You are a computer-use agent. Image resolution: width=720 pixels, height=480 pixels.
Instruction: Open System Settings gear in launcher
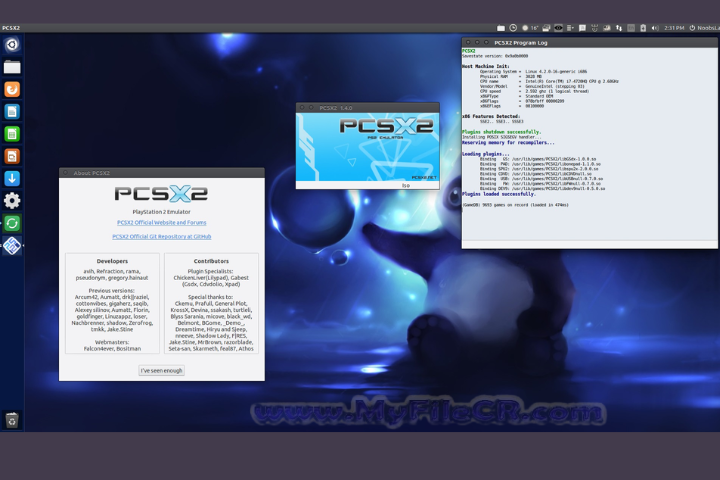click(12, 201)
